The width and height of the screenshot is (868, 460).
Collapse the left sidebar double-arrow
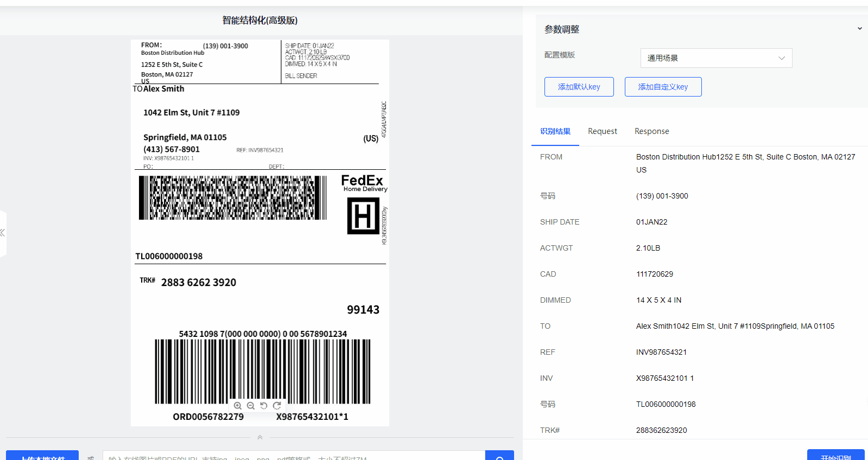(x=3, y=233)
